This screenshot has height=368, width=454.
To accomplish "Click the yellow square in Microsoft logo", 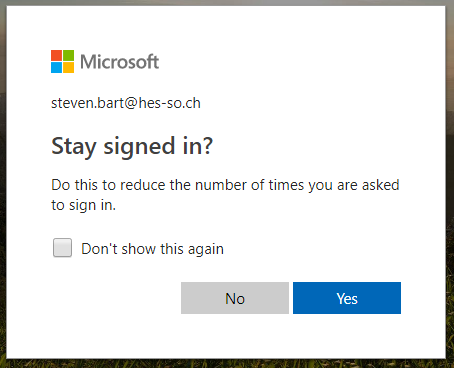I will (x=68, y=67).
